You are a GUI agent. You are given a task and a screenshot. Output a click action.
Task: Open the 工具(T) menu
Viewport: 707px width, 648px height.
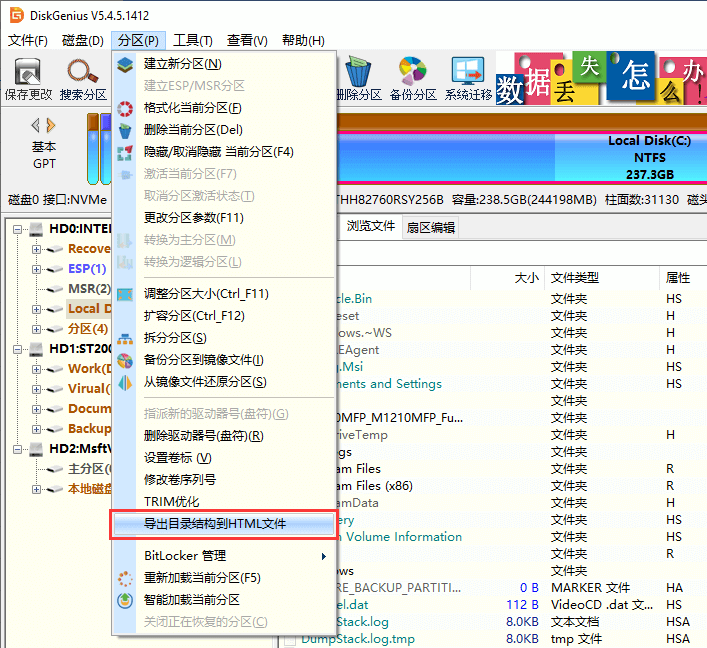(193, 41)
